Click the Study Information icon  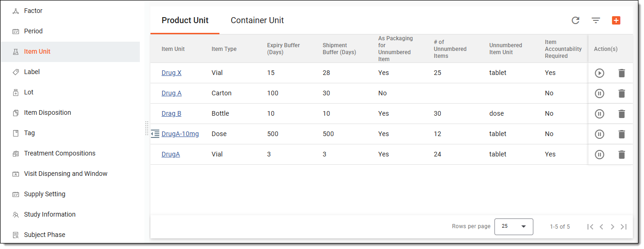click(16, 214)
